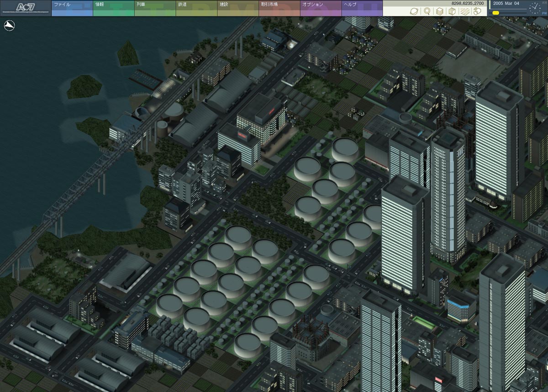Screen dimensions: 548x392
Task: Click the planet-shaped satellite view icon
Action: tap(414, 11)
